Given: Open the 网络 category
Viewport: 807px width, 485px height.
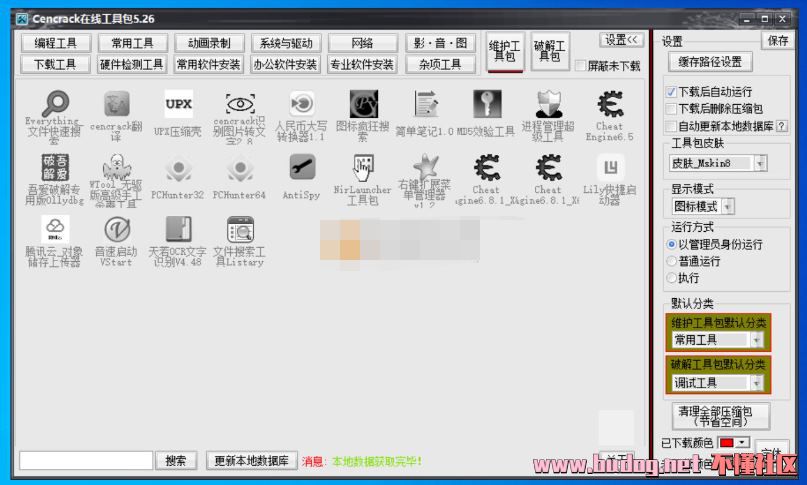Looking at the screenshot, I should click(363, 43).
